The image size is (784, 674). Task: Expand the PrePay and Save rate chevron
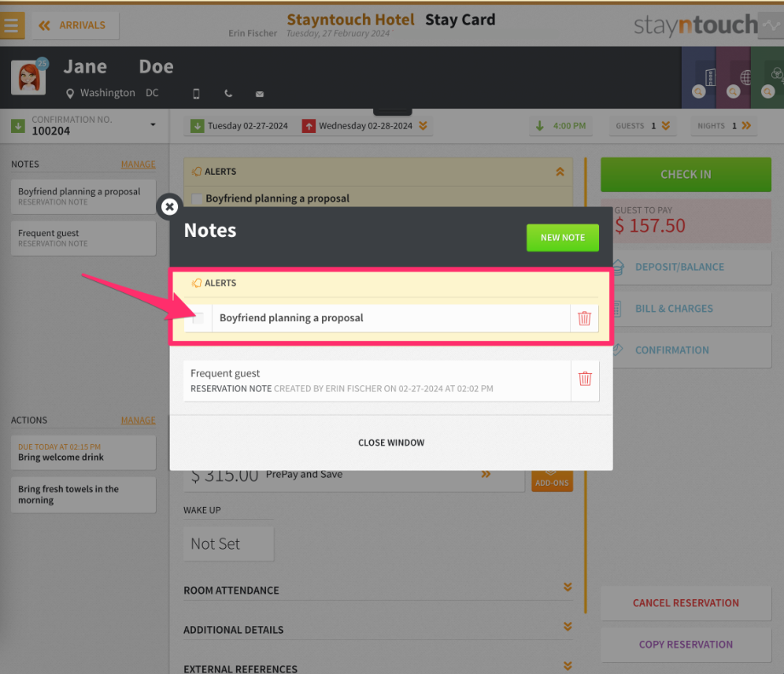click(x=486, y=474)
